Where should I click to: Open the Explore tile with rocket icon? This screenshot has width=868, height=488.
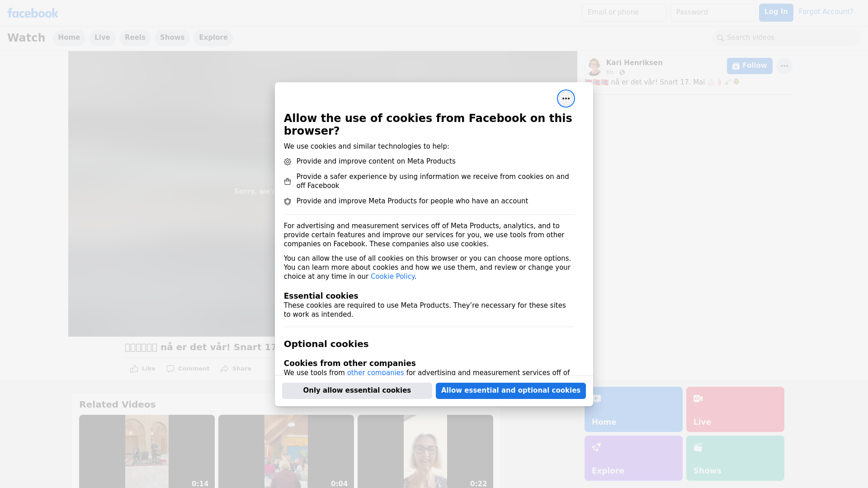tap(633, 458)
